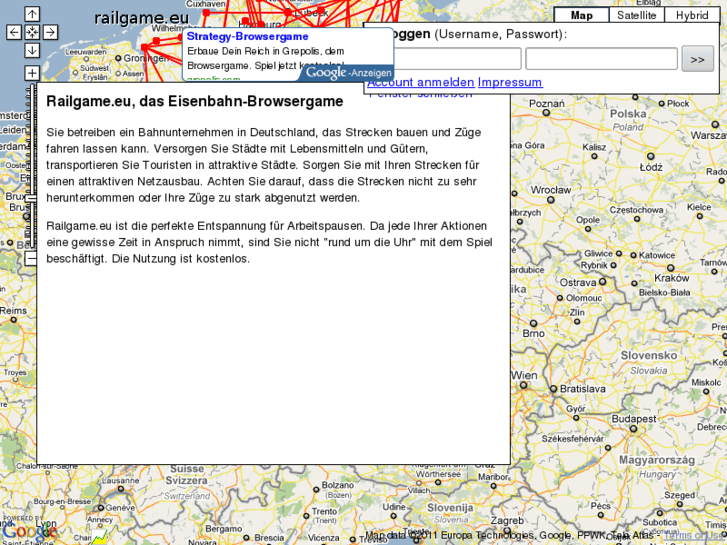Click the Kalisz city label
The height and width of the screenshot is (545, 727).
[x=594, y=147]
